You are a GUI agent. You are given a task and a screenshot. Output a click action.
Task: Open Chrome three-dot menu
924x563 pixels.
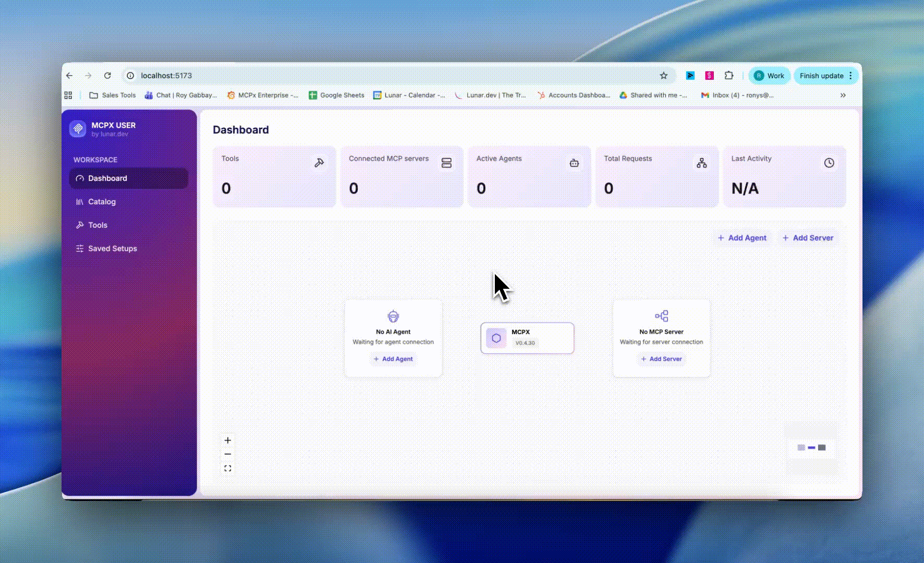[x=850, y=76]
